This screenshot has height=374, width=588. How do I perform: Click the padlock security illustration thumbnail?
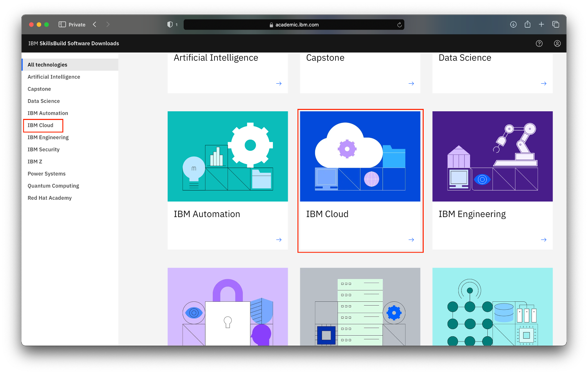228,307
